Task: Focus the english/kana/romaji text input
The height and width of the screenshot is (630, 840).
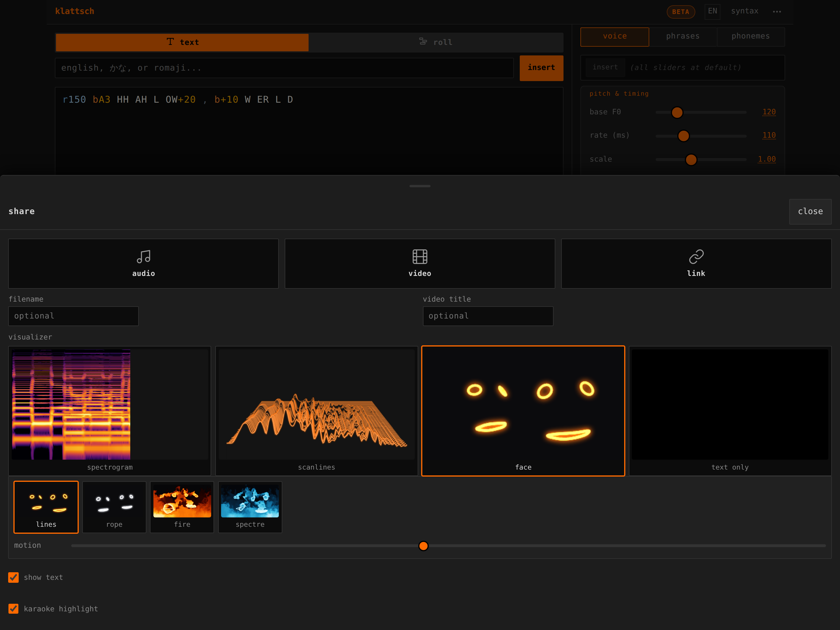Action: (284, 68)
